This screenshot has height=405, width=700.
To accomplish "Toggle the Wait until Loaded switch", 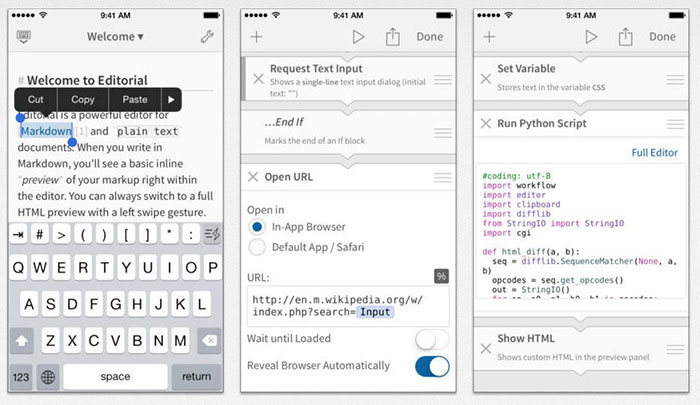I will [x=432, y=339].
